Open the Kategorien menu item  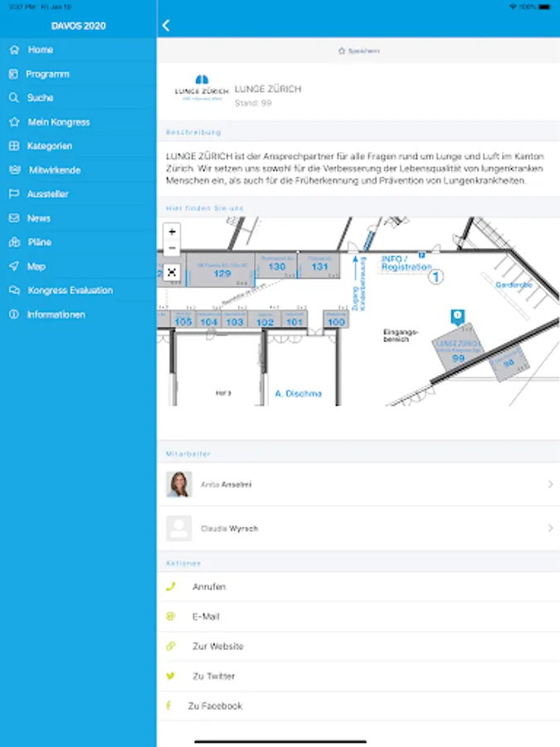78,146
